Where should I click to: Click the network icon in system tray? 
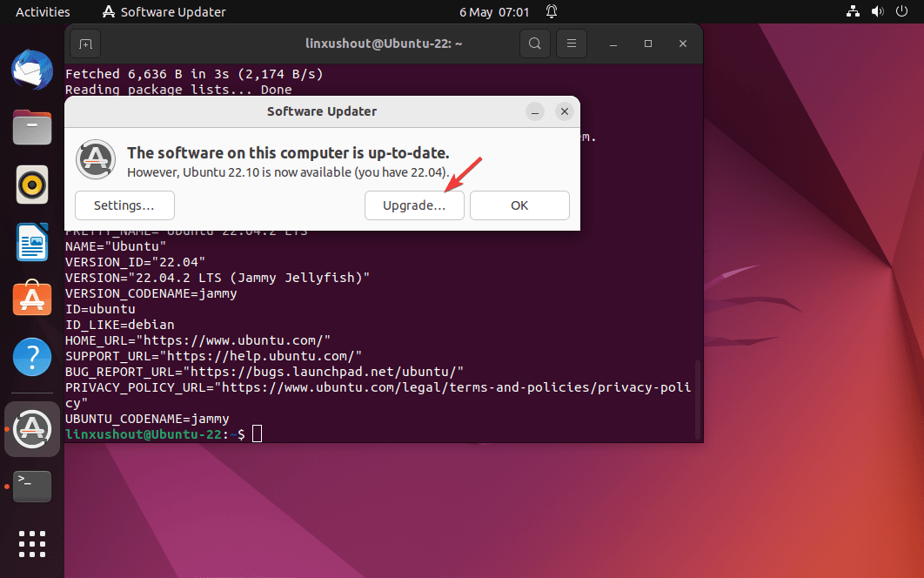853,11
